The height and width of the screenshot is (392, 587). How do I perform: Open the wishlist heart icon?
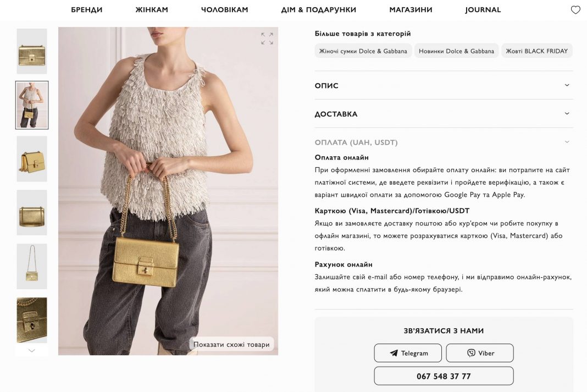pos(575,10)
